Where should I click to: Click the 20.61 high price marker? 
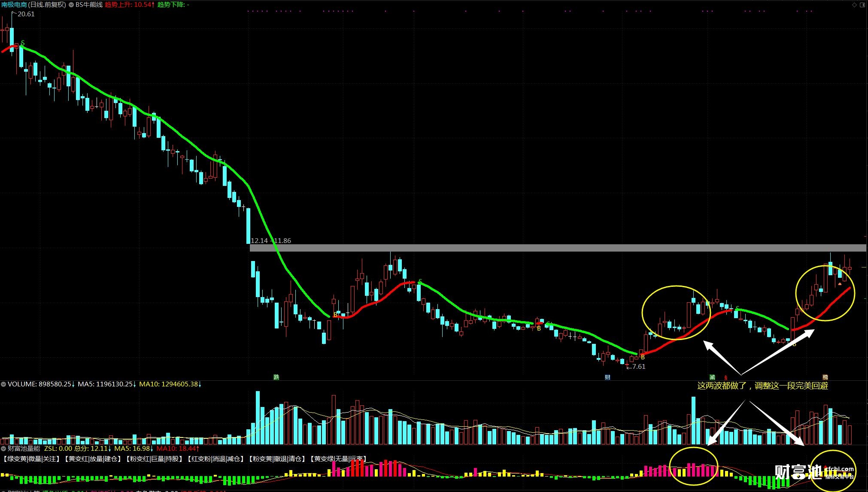click(x=26, y=14)
